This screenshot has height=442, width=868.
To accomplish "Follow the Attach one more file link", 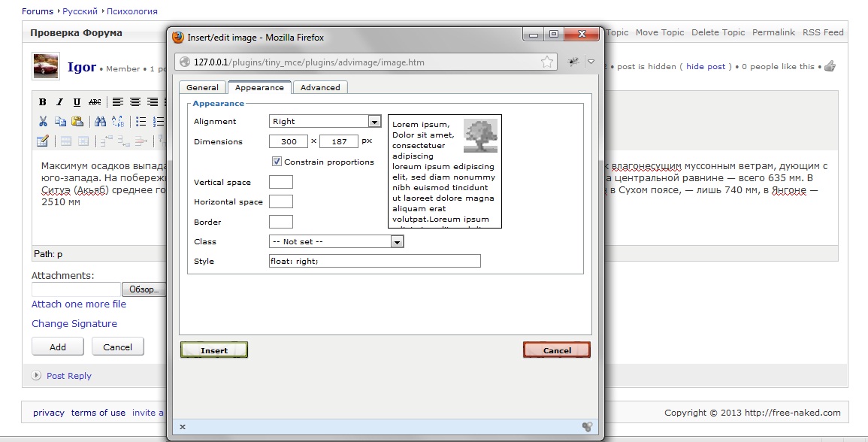I will 79,304.
